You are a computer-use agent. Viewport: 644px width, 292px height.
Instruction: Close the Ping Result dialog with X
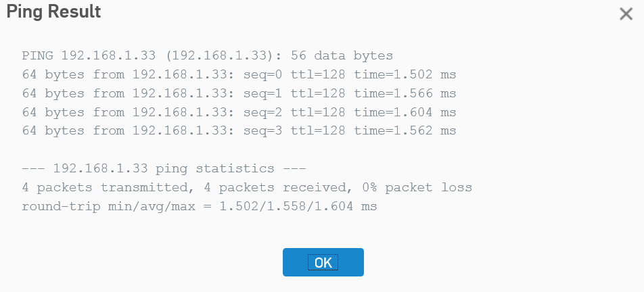click(626, 14)
